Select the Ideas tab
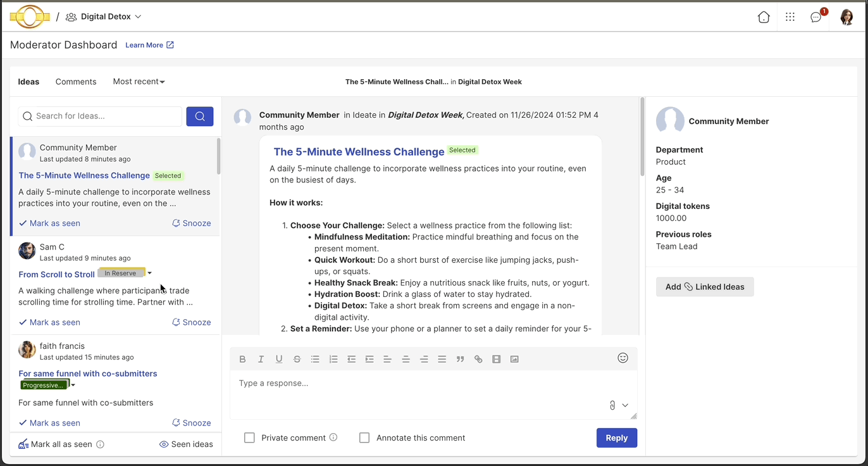Image resolution: width=868 pixels, height=466 pixels. pyautogui.click(x=28, y=82)
